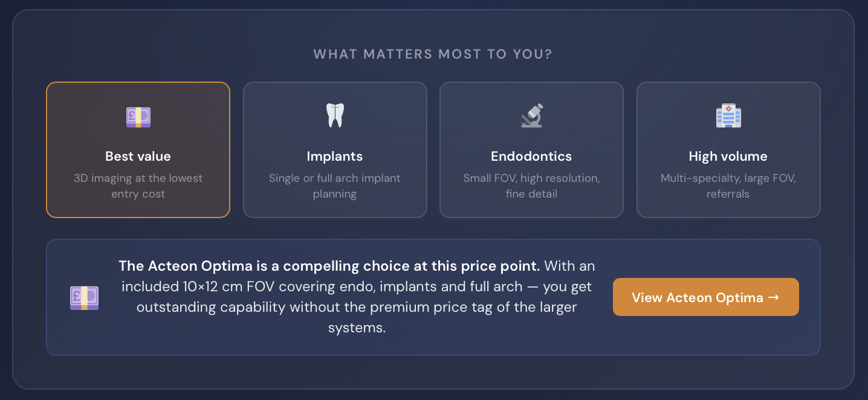Collapse the highlighted Best value card
This screenshot has height=400, width=868.
click(x=138, y=150)
